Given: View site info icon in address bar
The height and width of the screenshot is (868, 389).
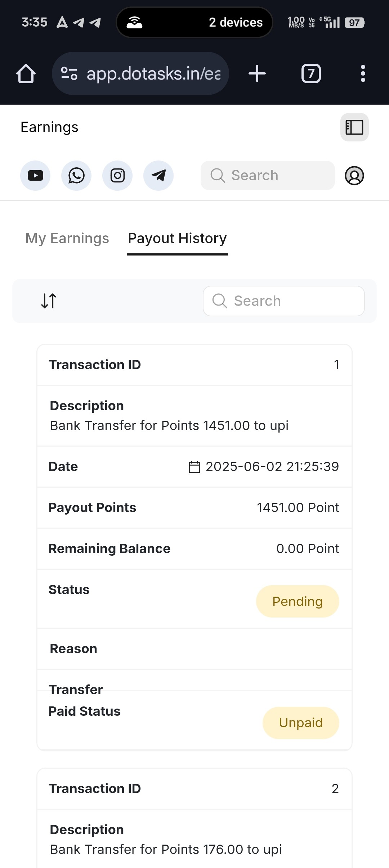Looking at the screenshot, I should (69, 74).
